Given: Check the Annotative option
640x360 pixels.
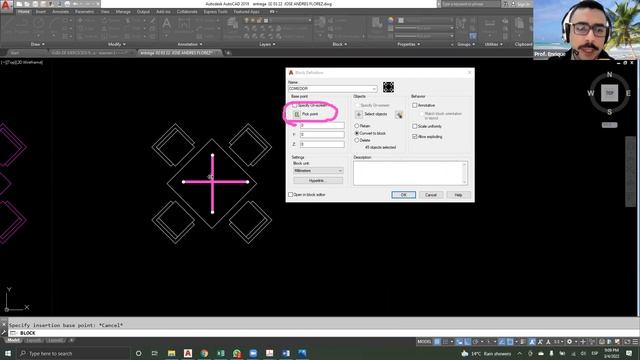Looking at the screenshot, I should [x=415, y=105].
